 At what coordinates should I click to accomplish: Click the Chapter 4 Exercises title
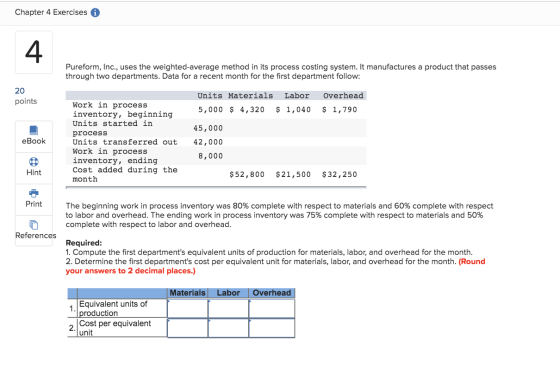[x=51, y=12]
